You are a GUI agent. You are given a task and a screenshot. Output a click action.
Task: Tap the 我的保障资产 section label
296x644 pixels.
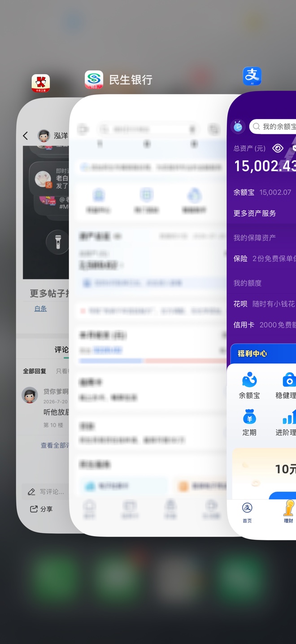tap(255, 238)
